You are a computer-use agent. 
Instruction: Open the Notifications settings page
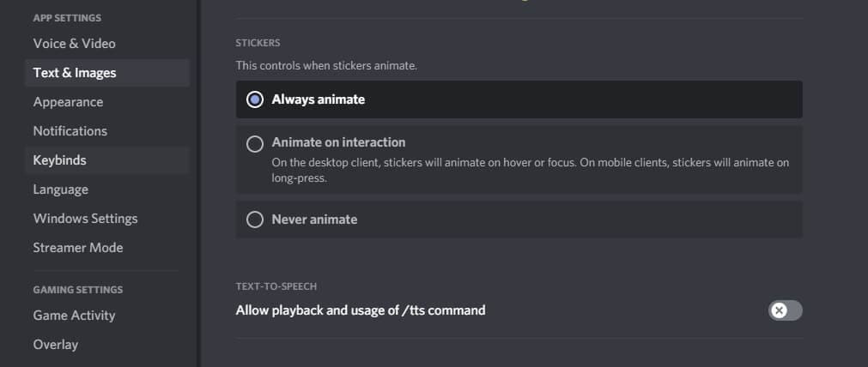click(x=70, y=131)
